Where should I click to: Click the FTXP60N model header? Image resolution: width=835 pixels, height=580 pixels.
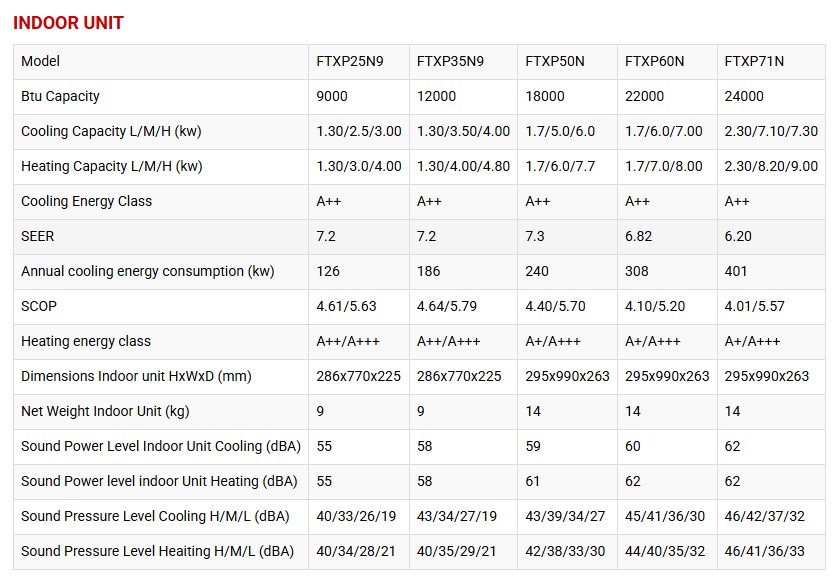point(655,61)
